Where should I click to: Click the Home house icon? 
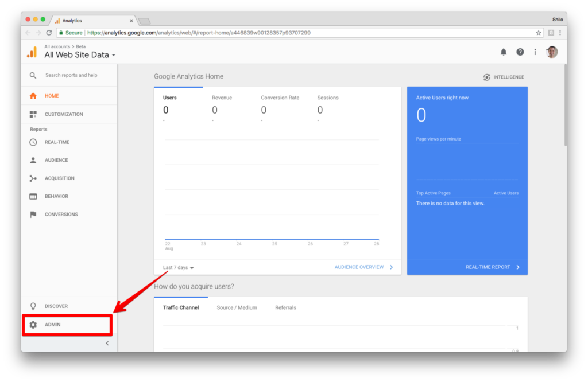pyautogui.click(x=33, y=96)
